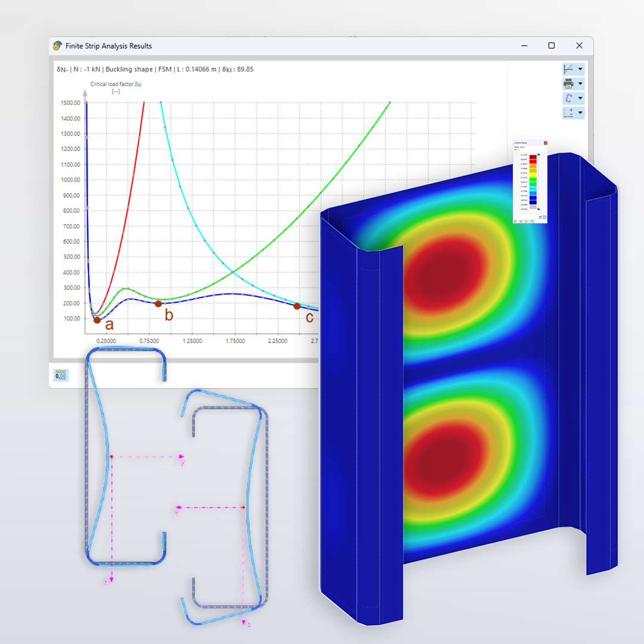Close the Control Panel with its red X
Image resolution: width=644 pixels, height=644 pixels.
546,143
